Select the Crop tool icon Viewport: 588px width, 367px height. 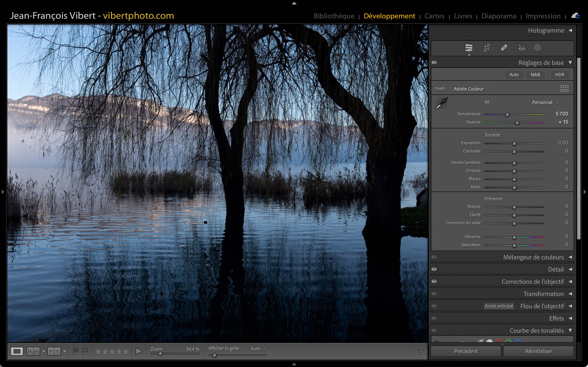point(487,48)
